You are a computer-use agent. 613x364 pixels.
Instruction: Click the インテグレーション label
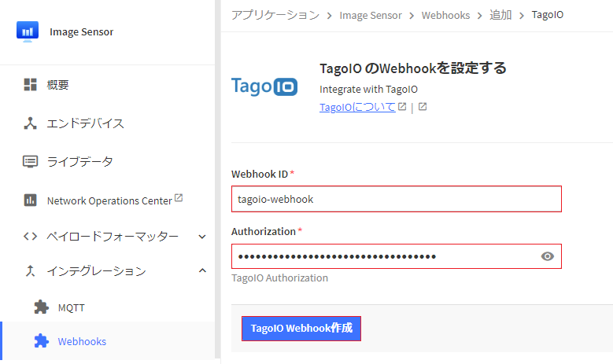tap(97, 271)
